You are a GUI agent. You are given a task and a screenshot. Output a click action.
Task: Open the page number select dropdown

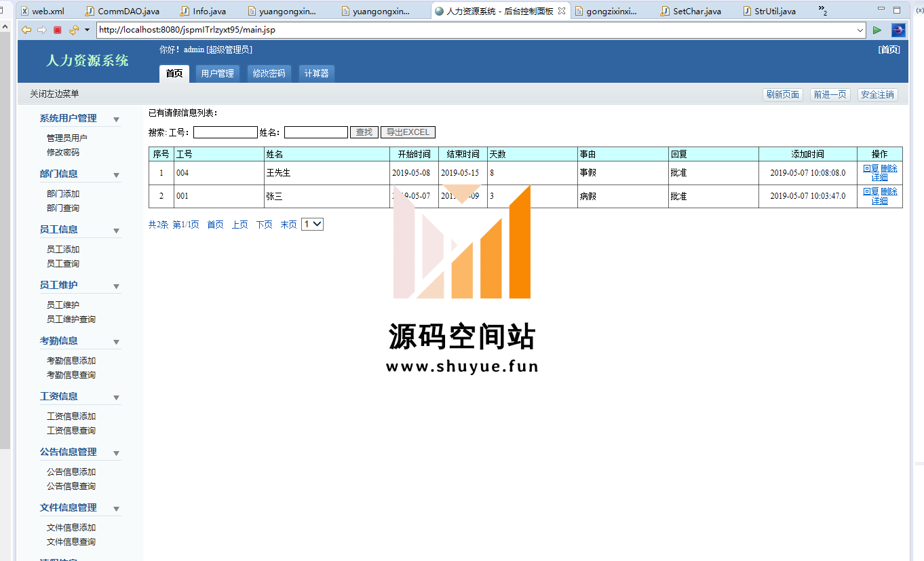[x=313, y=224]
